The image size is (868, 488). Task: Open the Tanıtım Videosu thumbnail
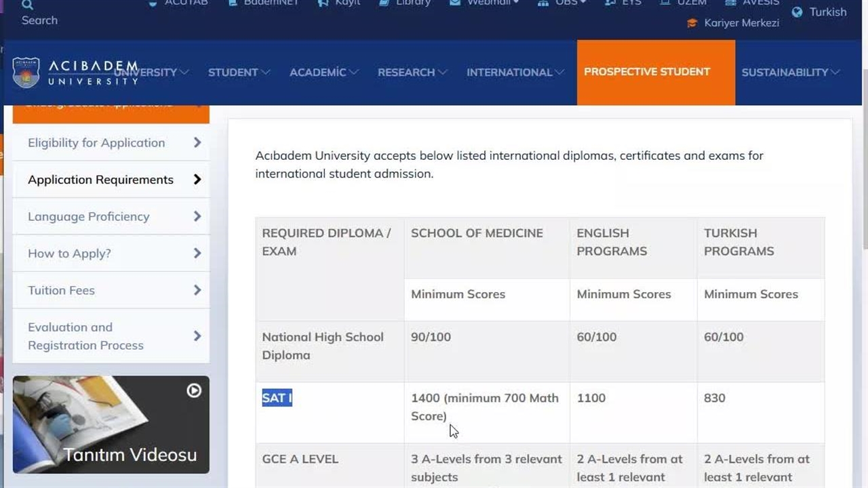[111, 425]
